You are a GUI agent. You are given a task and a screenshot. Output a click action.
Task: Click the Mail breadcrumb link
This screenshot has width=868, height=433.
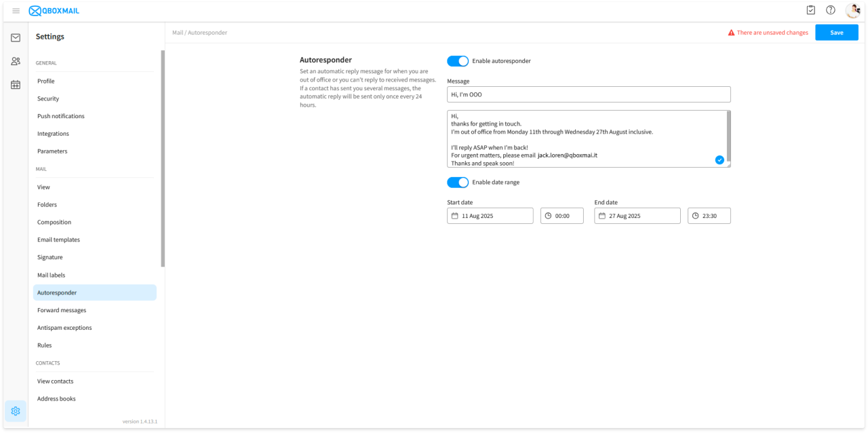click(x=178, y=33)
